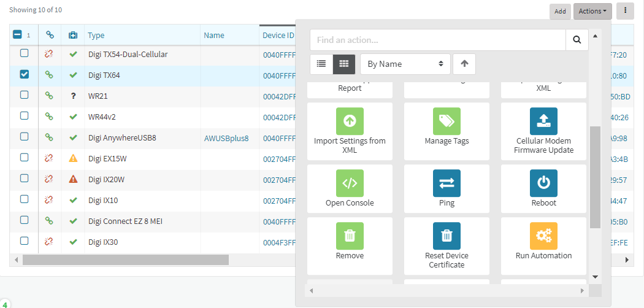Open the Manage Tags action
Image resolution: width=644 pixels, height=308 pixels.
click(x=447, y=131)
